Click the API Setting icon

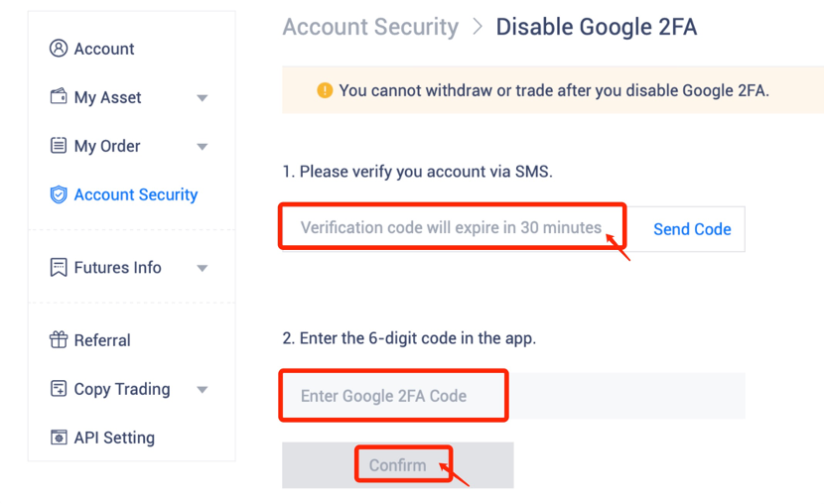point(59,438)
